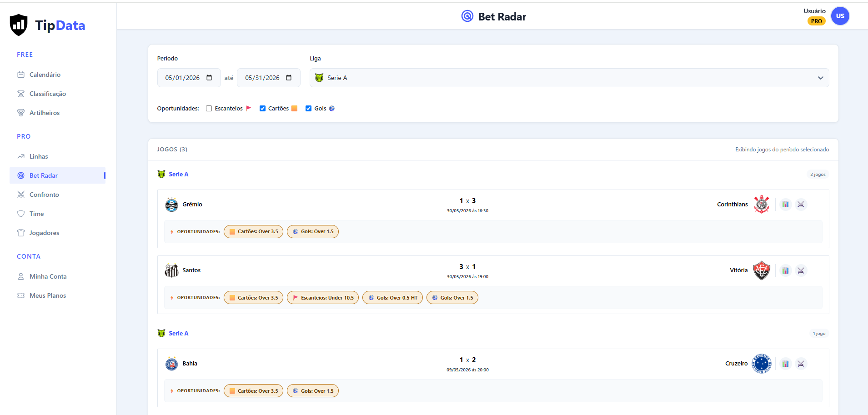This screenshot has height=415, width=868.
Task: Click the Calendário calendar icon
Action: click(21, 75)
